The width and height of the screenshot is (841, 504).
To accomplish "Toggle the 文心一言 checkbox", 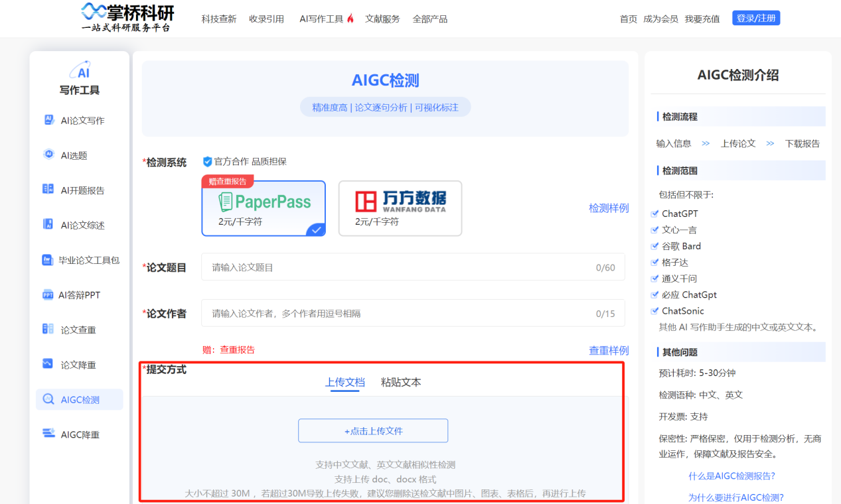I will click(x=654, y=229).
